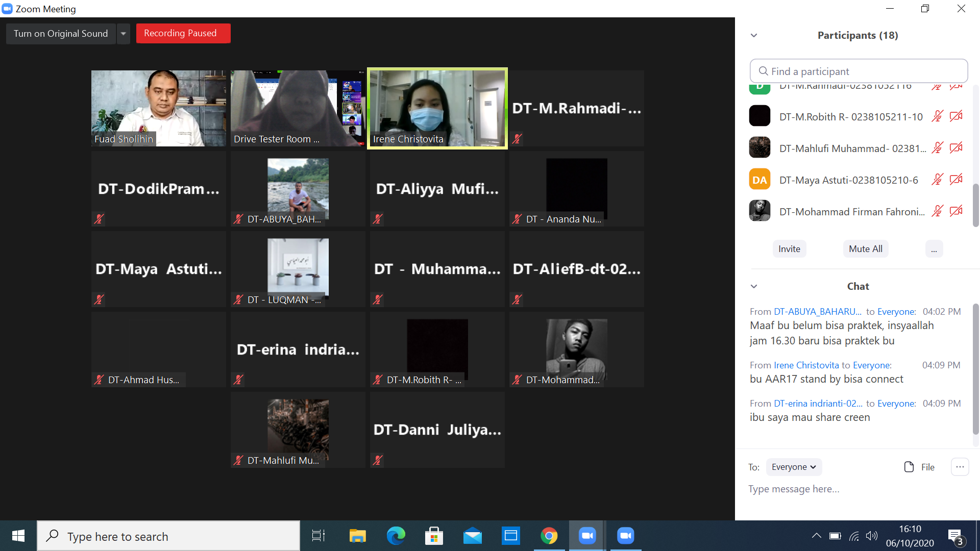The height and width of the screenshot is (551, 980).
Task: Toggle video for DT-Mohammad Firman Fahroni
Action: click(x=956, y=211)
